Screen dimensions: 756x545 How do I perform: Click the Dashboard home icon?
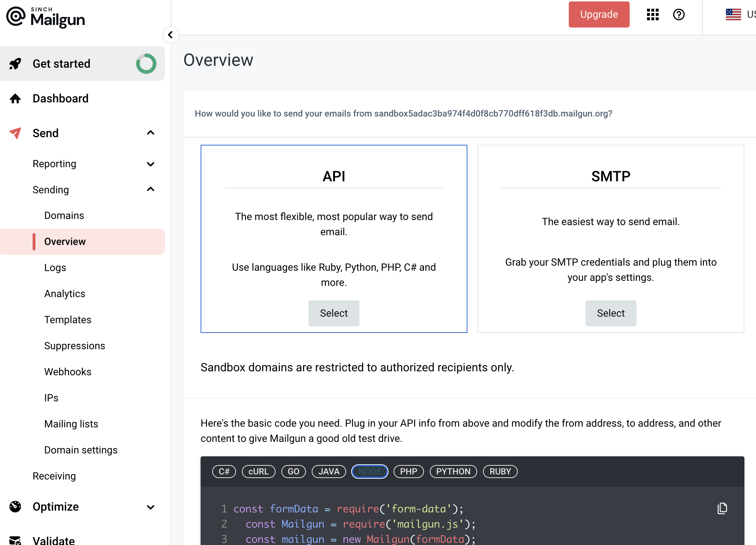click(x=15, y=98)
